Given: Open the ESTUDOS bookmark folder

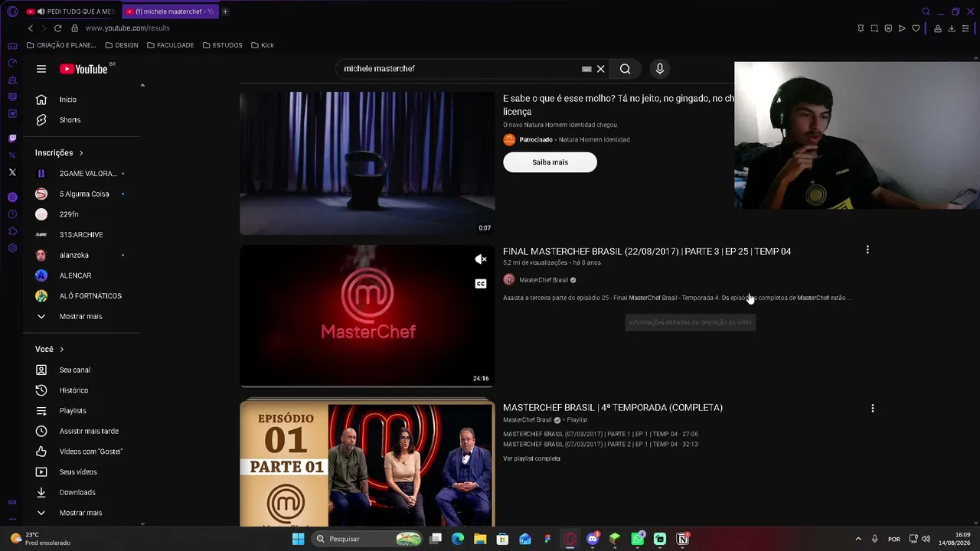Looking at the screenshot, I should pyautogui.click(x=222, y=45).
